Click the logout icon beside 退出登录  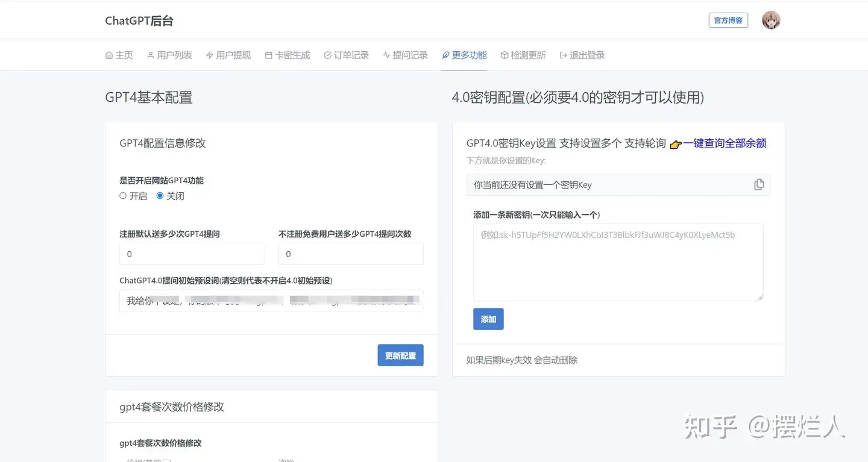coord(564,55)
